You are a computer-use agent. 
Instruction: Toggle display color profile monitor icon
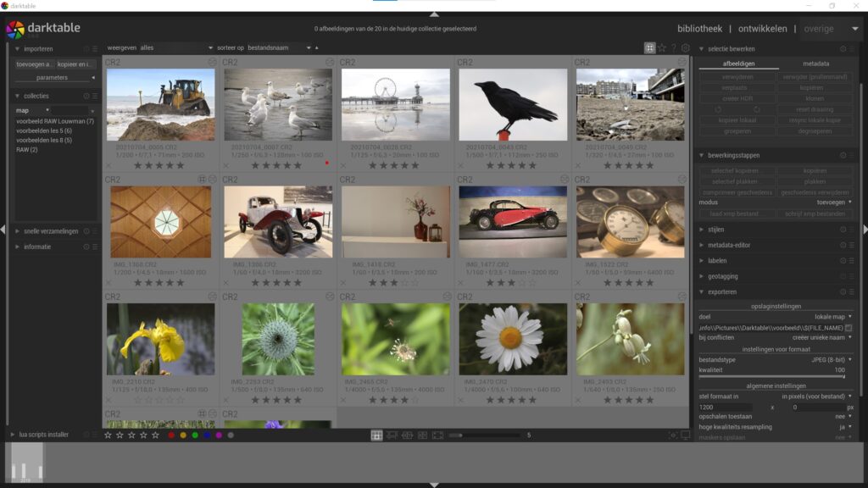click(685, 435)
